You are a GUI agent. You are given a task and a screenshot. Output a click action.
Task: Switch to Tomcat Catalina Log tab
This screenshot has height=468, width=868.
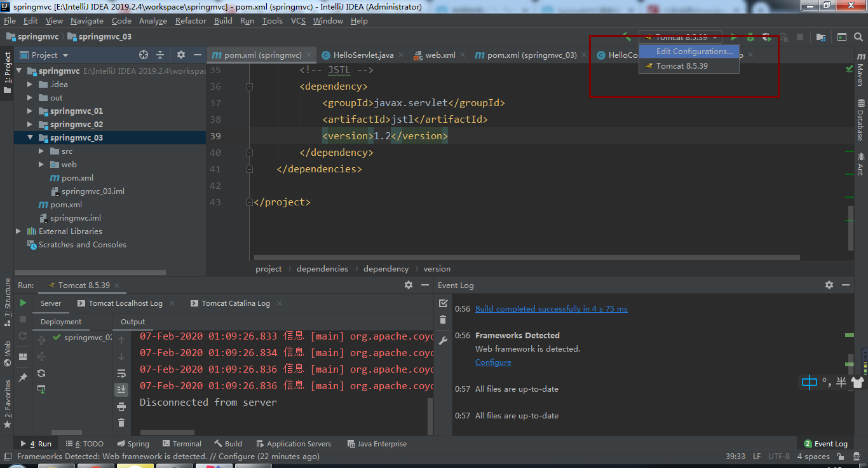(x=230, y=303)
